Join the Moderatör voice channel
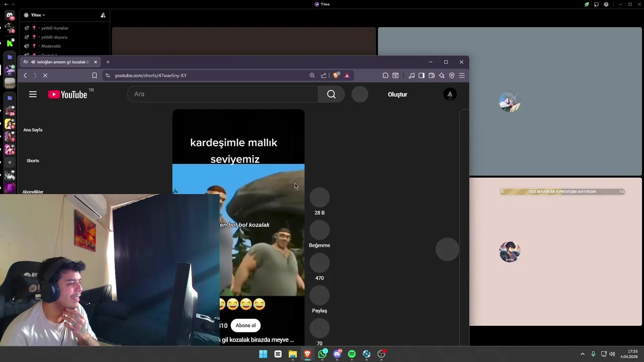This screenshot has height=362, width=644. click(51, 46)
